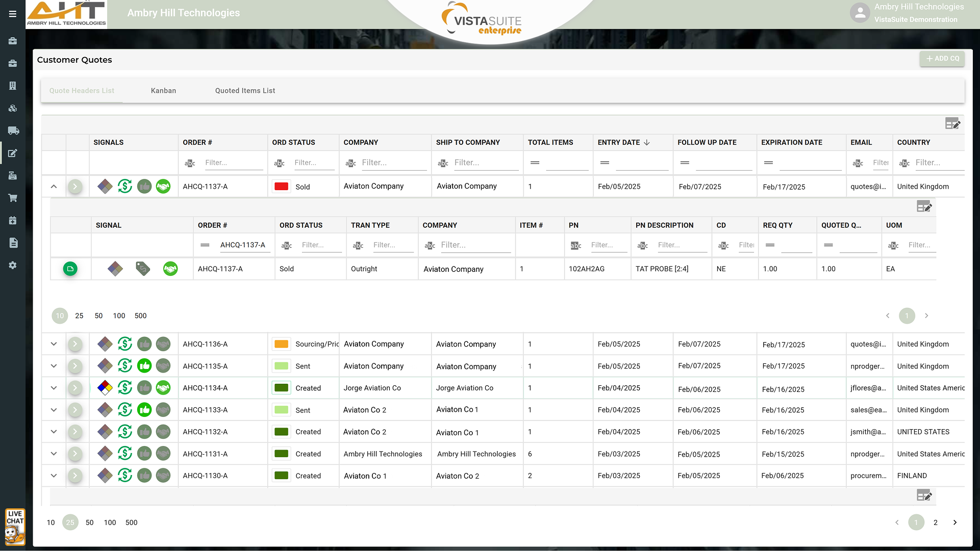Open the hamburger menu in the sidebar
Viewport: 980px width, 551px height.
click(x=13, y=14)
